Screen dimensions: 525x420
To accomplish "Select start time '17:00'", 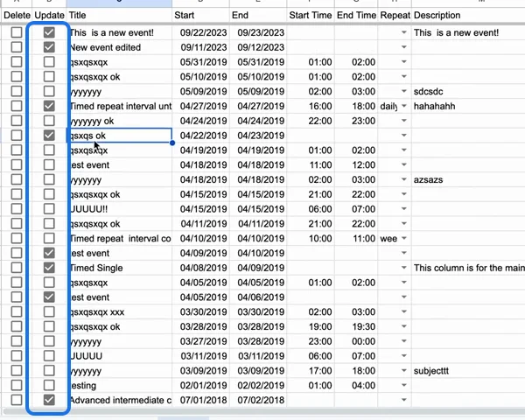I will tap(311, 370).
